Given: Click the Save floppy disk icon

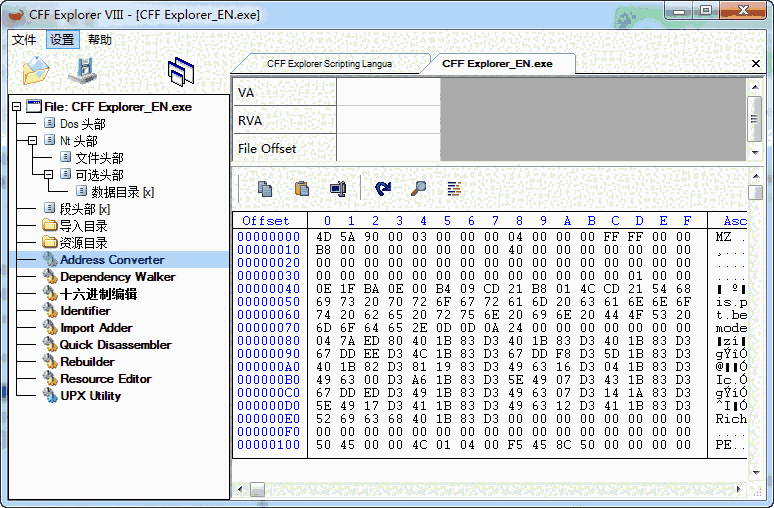Looking at the screenshot, I should [x=83, y=70].
